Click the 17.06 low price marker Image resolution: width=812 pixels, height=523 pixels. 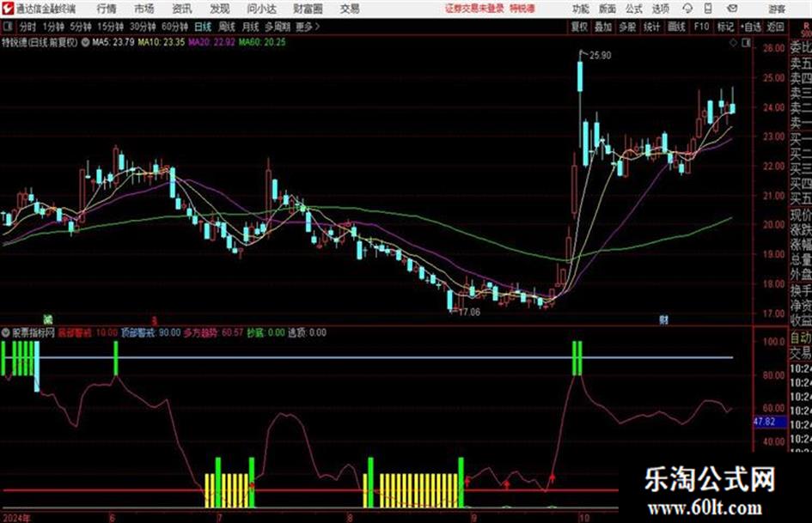[469, 312]
